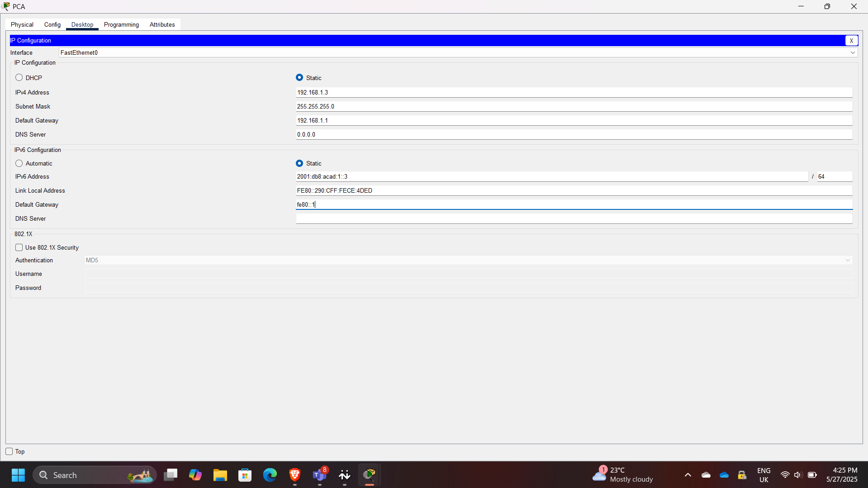Image resolution: width=868 pixels, height=488 pixels.
Task: Open the Programming tab
Action: (121, 25)
